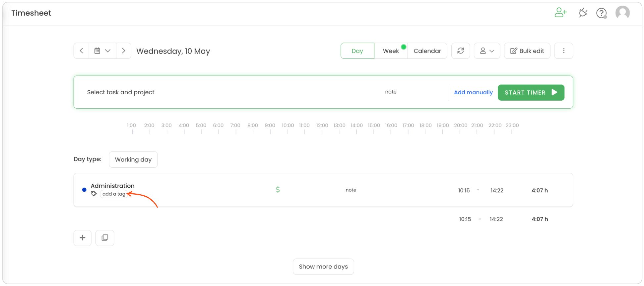Viewport: 644px width, 286px height.
Task: Open the three-dot more options menu
Action: [563, 51]
